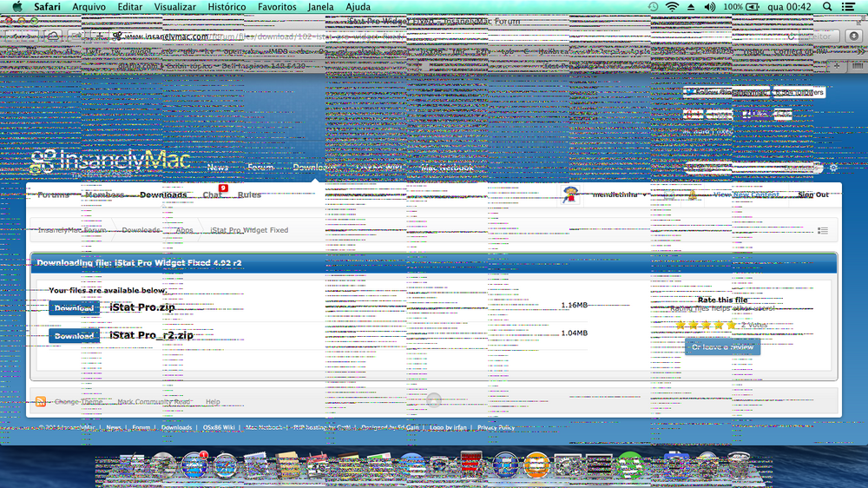868x488 pixels.
Task: Download the iStat Pro_r2.zip file
Action: (75, 336)
